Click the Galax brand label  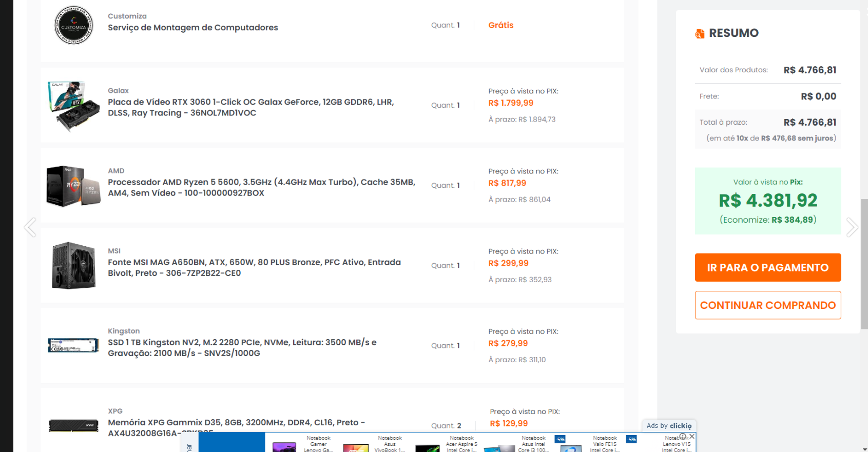tap(118, 91)
